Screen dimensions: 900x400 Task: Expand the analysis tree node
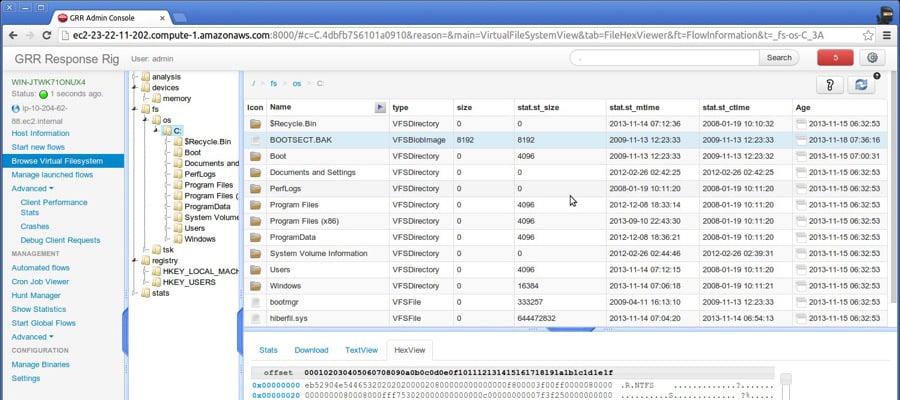point(135,76)
